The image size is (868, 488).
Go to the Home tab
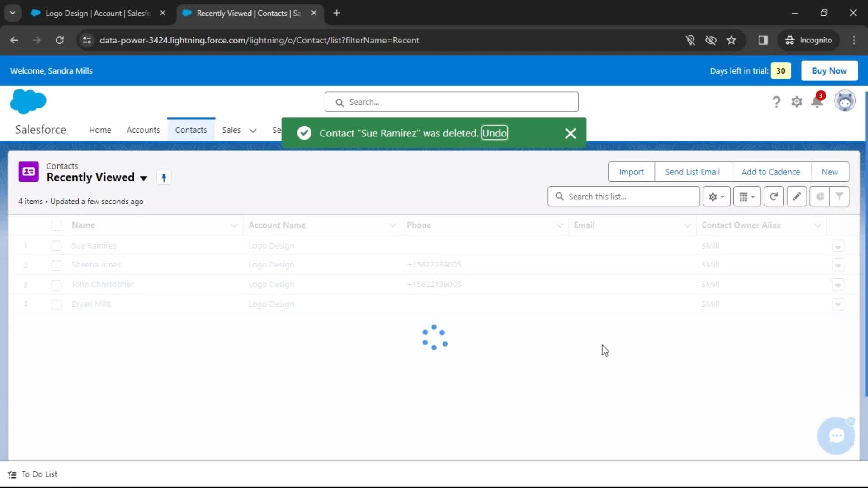click(x=100, y=130)
